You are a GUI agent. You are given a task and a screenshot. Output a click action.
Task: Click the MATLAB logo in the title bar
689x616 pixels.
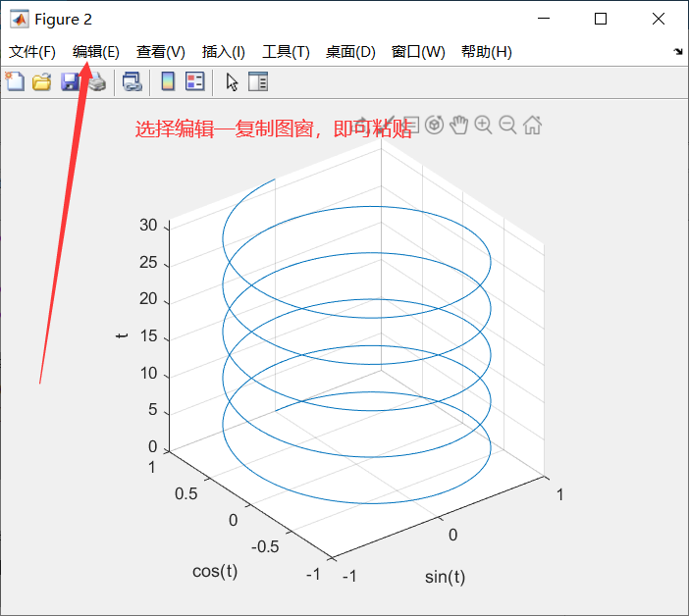pyautogui.click(x=20, y=20)
